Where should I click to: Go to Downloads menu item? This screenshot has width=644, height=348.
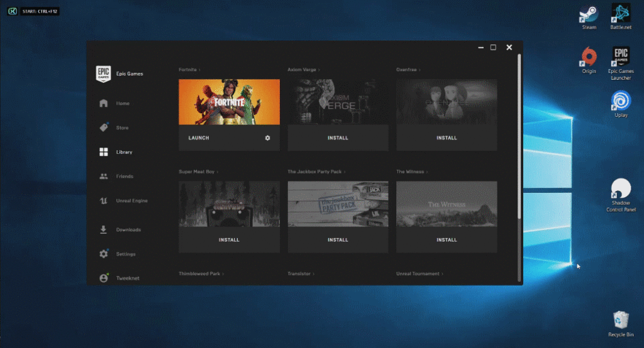tap(128, 229)
